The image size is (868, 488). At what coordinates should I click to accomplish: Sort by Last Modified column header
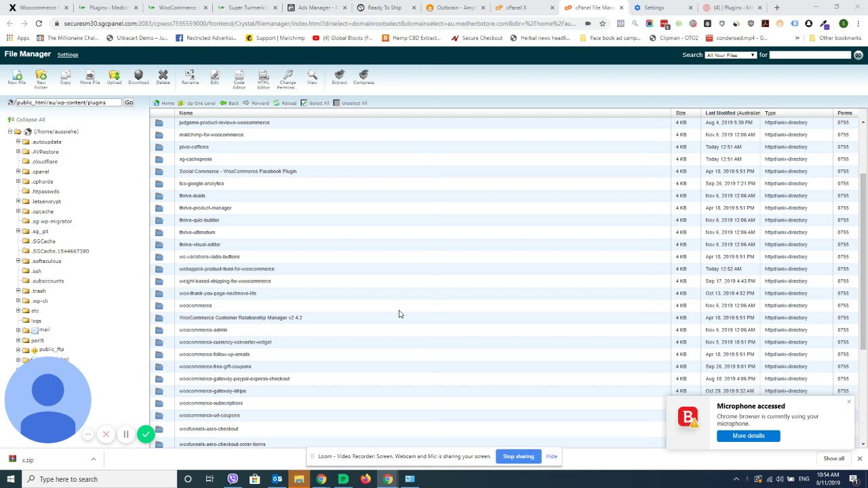(x=732, y=113)
